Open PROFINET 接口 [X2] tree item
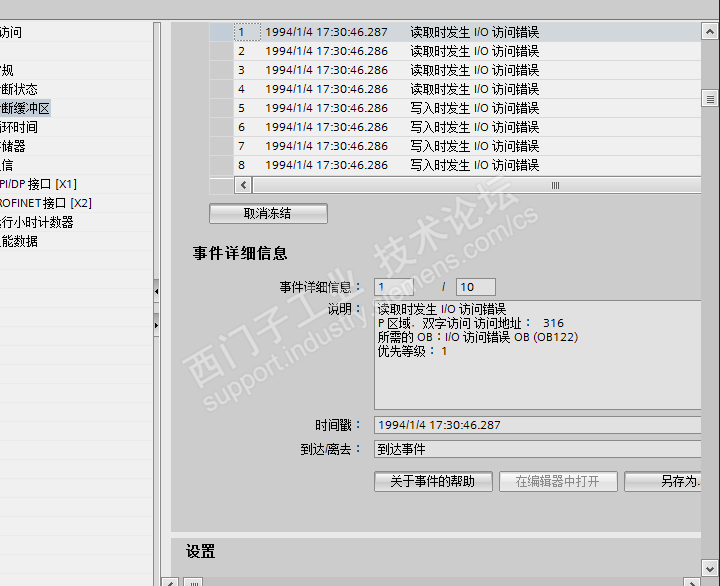Screen dimensions: 720x586 46,203
